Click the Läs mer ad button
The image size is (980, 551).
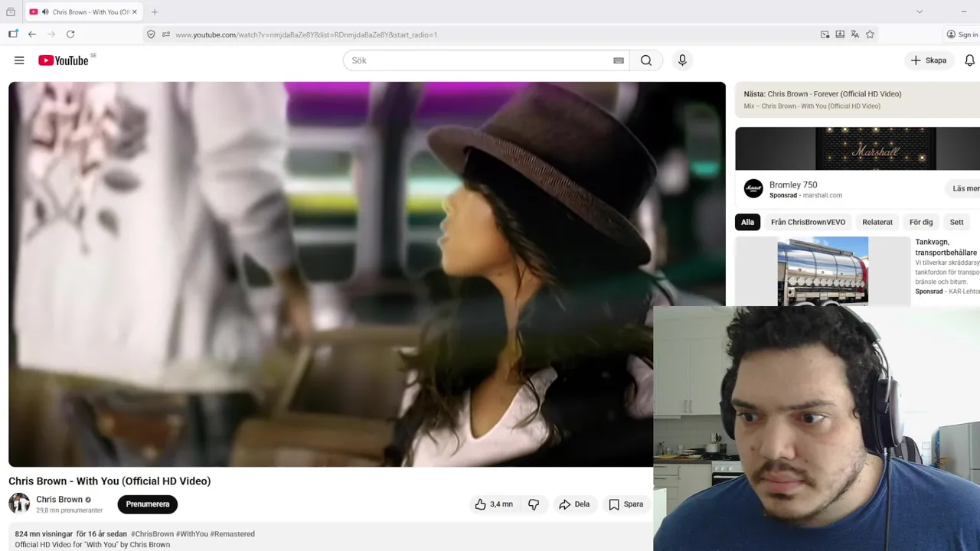click(965, 188)
